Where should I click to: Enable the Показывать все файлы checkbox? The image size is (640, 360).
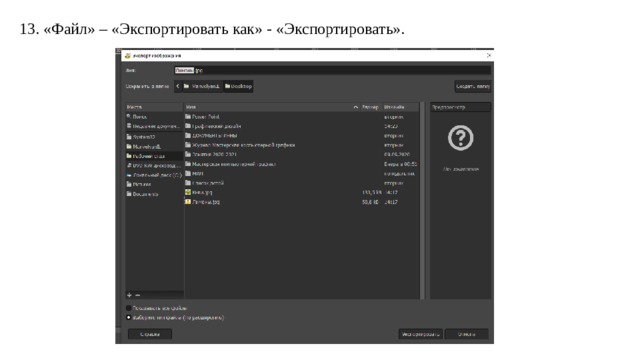click(129, 308)
